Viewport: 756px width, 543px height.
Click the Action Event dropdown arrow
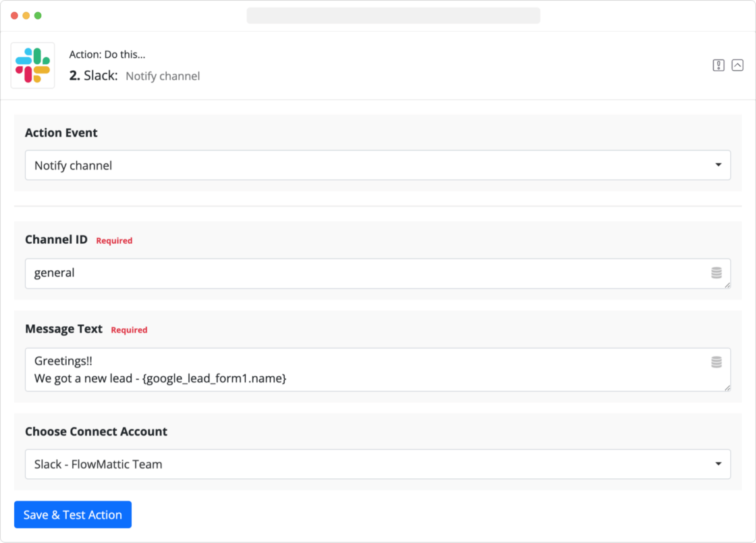[x=718, y=165]
